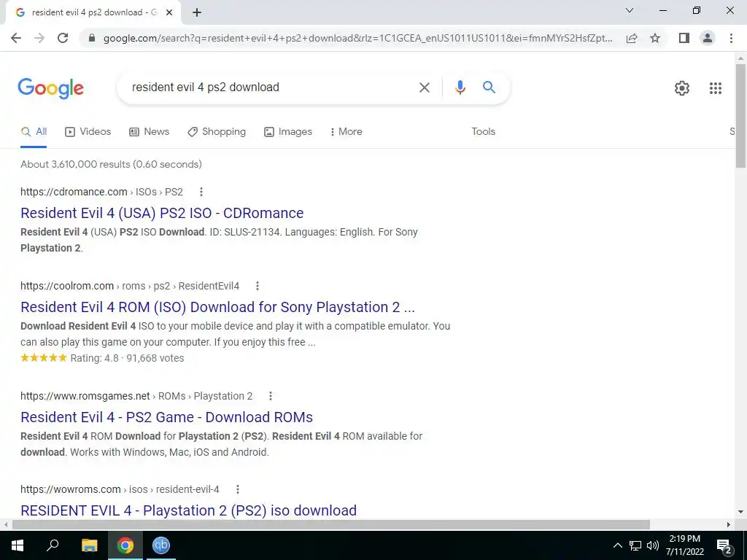
Task: Open the network status tray icon
Action: (x=635, y=545)
